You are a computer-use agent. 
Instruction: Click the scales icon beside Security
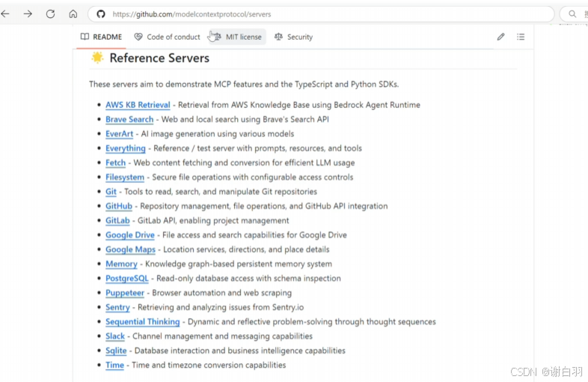[x=278, y=37]
